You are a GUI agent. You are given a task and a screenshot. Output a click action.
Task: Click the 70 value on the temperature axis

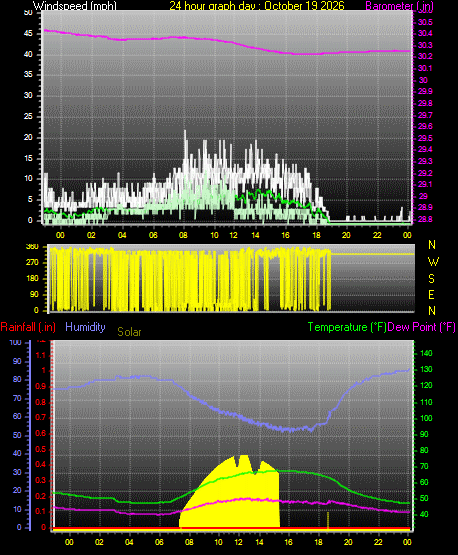424,467
